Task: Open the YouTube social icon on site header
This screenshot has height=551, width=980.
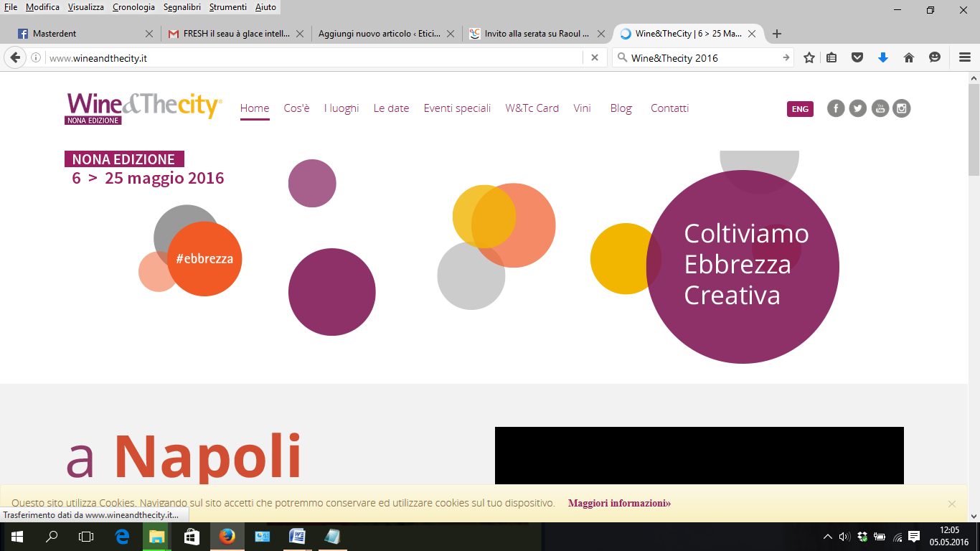Action: 880,108
